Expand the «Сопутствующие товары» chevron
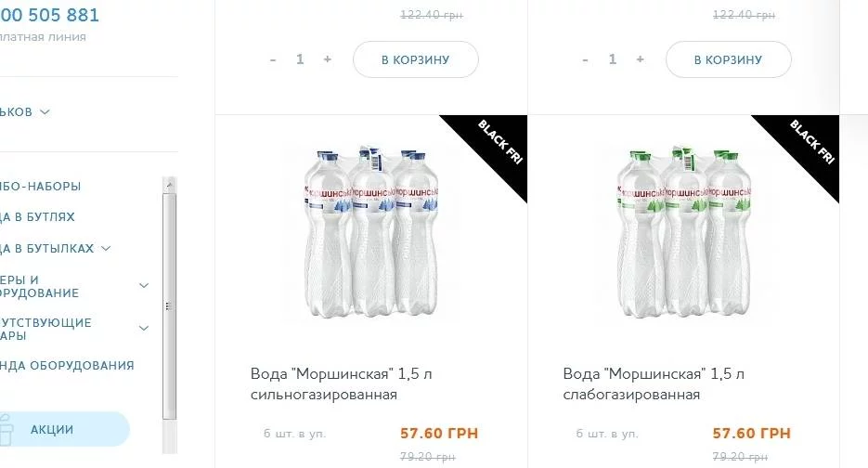868x468 pixels. (x=144, y=329)
